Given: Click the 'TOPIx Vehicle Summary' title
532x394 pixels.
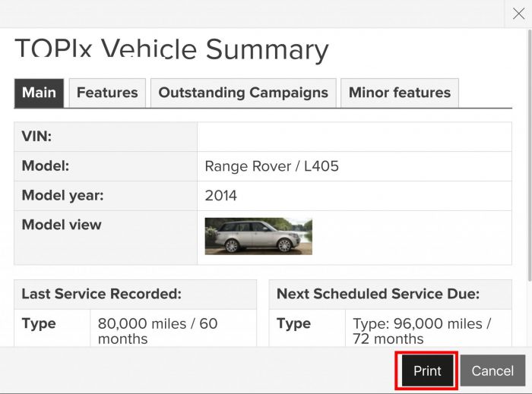Looking at the screenshot, I should pos(172,50).
